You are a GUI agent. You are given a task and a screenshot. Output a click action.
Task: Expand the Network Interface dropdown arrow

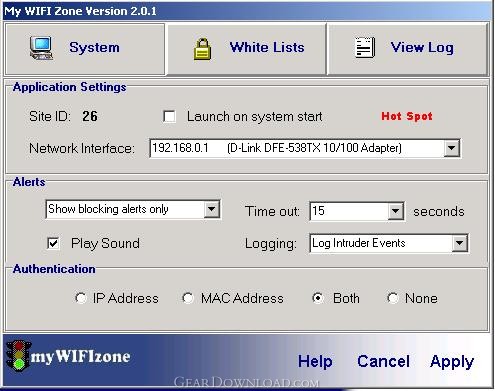pyautogui.click(x=452, y=148)
